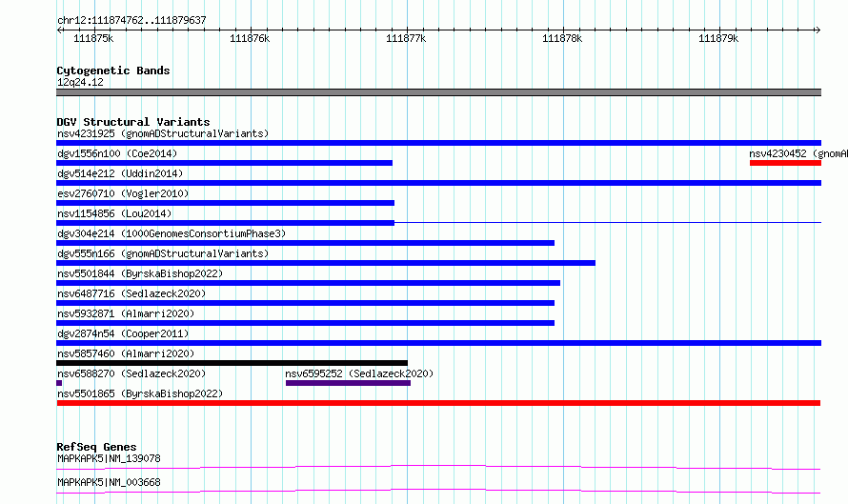The width and height of the screenshot is (848, 504).
Task: Click the blue bar under dgv2874n54
Action: 438,343
